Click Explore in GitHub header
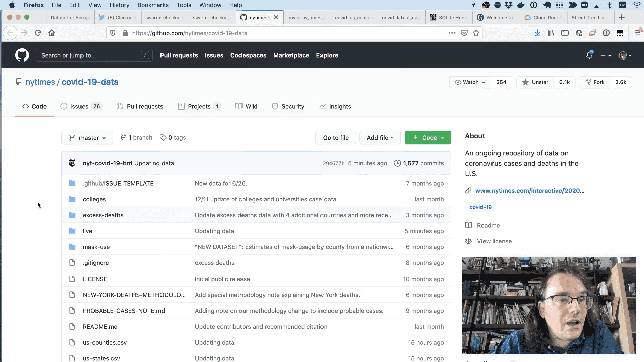644x362 pixels. pos(327,55)
